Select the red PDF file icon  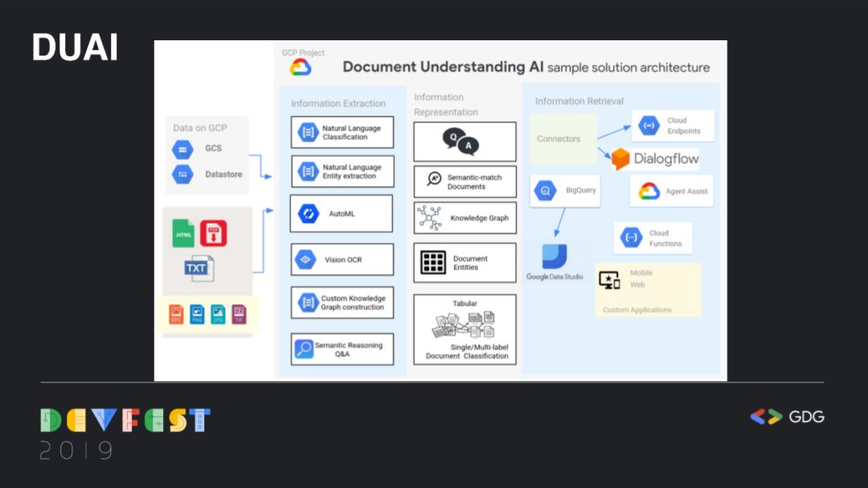pyautogui.click(x=214, y=233)
